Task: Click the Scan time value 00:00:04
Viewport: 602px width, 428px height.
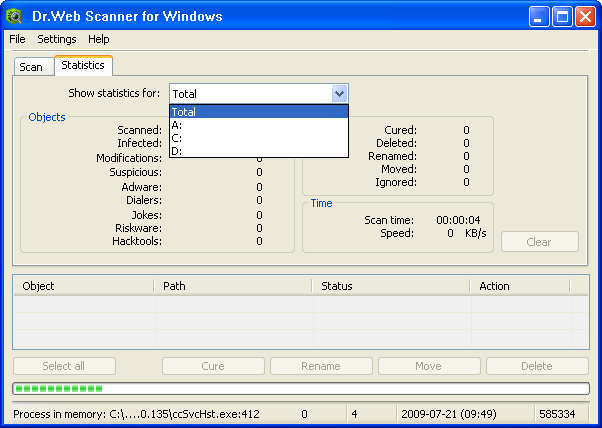Action: 458,220
